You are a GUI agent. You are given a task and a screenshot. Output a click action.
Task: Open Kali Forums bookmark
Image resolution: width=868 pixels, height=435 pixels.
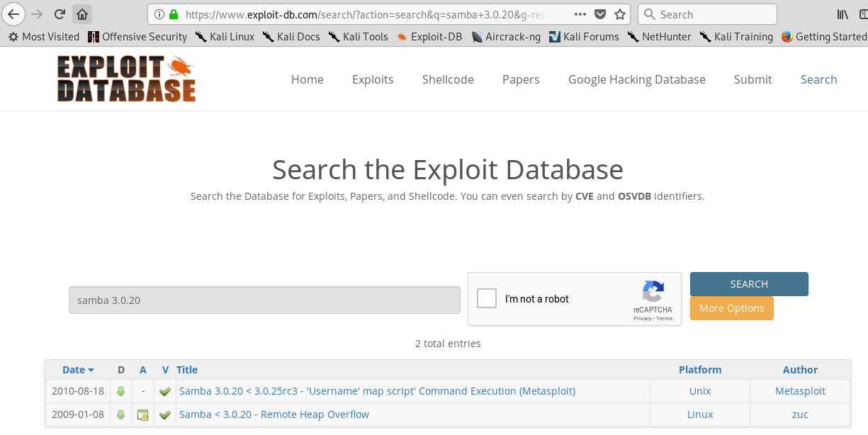584,36
